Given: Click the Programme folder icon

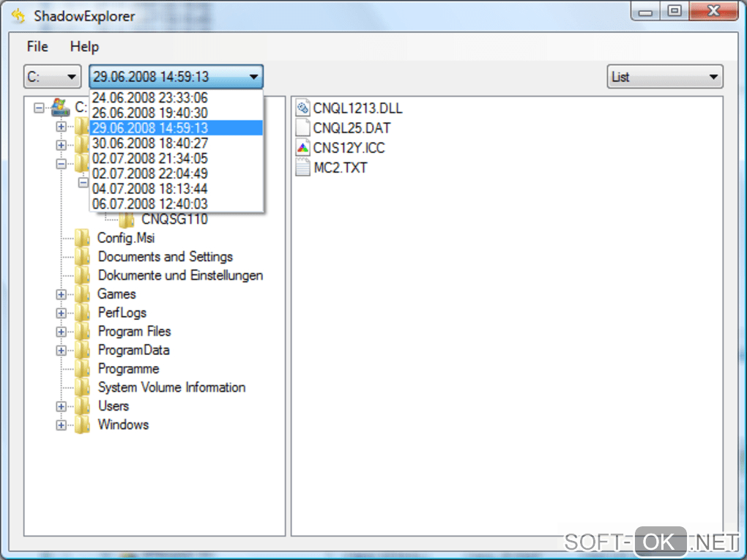Looking at the screenshot, I should (83, 368).
